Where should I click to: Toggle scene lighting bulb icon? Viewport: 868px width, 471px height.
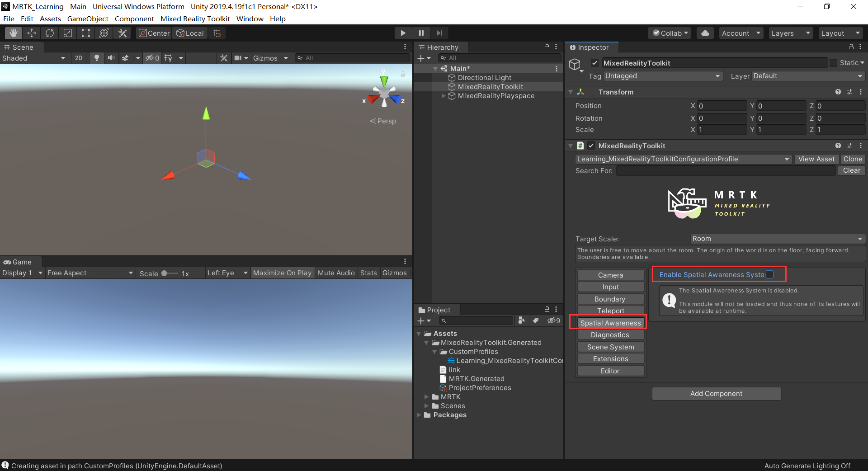[x=96, y=58]
